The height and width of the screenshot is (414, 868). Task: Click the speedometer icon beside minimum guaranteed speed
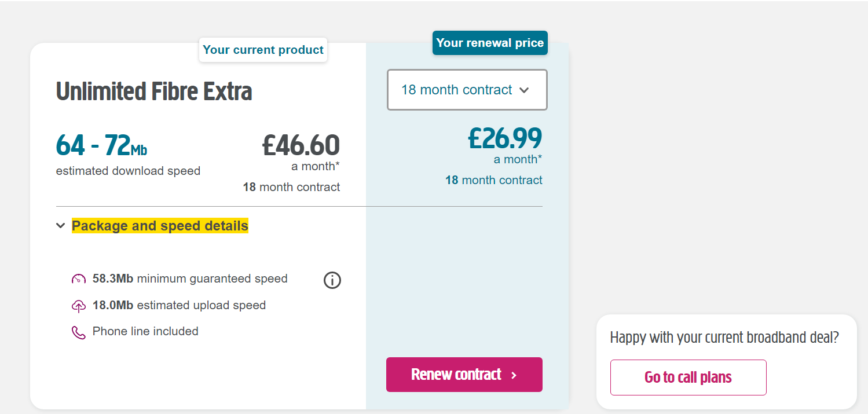[x=78, y=279]
